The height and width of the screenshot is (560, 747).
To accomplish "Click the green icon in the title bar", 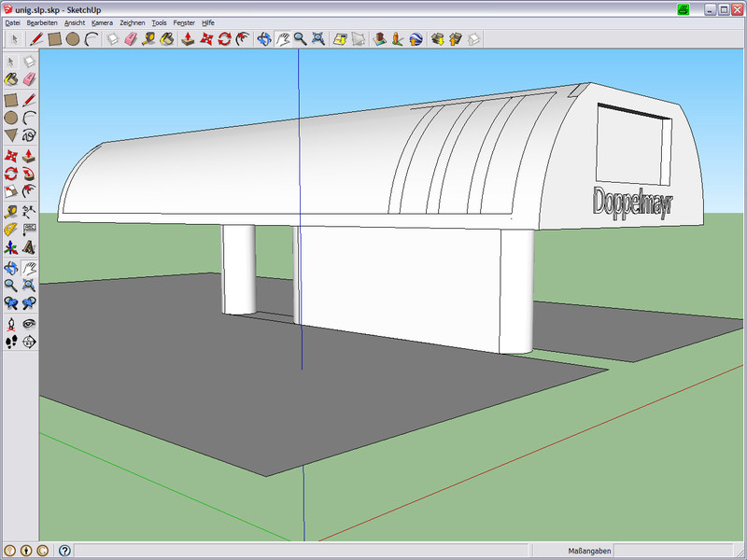I will (684, 9).
